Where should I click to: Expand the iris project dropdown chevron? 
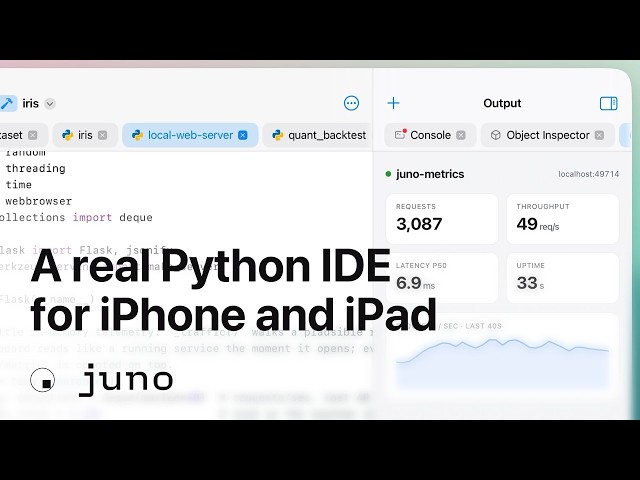tap(50, 104)
